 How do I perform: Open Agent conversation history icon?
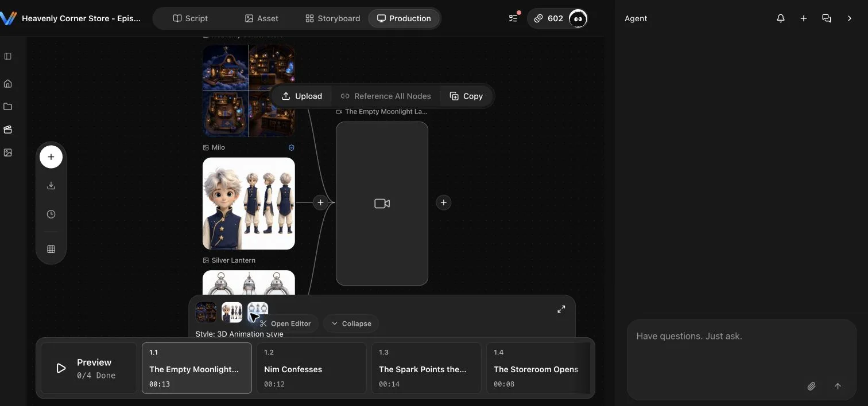[826, 18]
